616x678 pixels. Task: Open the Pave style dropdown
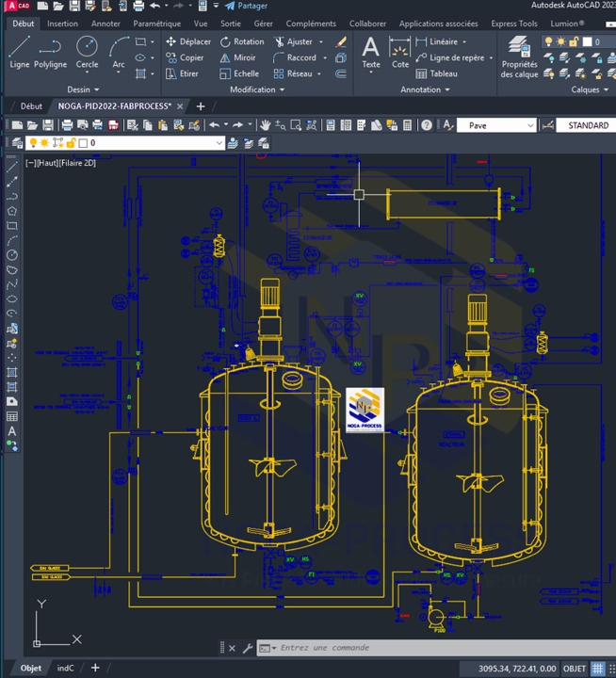click(x=531, y=125)
